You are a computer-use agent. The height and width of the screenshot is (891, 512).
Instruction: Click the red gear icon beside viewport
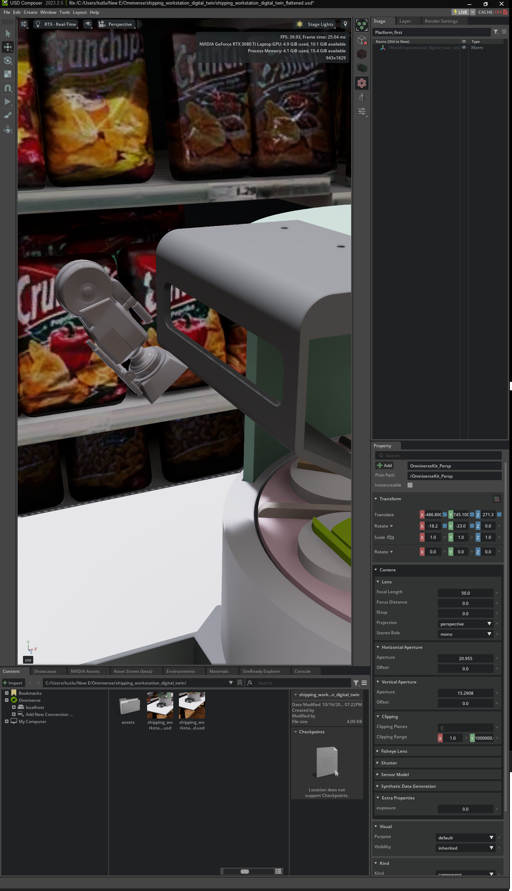(361, 83)
